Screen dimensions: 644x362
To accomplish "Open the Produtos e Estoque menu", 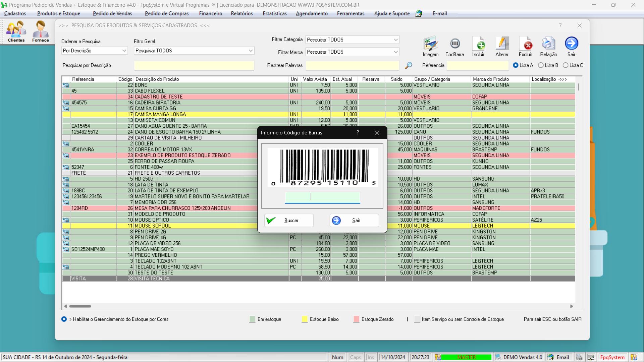I will click(x=59, y=13).
